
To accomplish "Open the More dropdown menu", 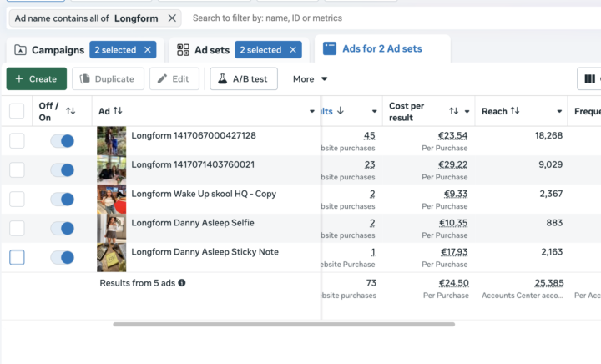I will click(310, 79).
